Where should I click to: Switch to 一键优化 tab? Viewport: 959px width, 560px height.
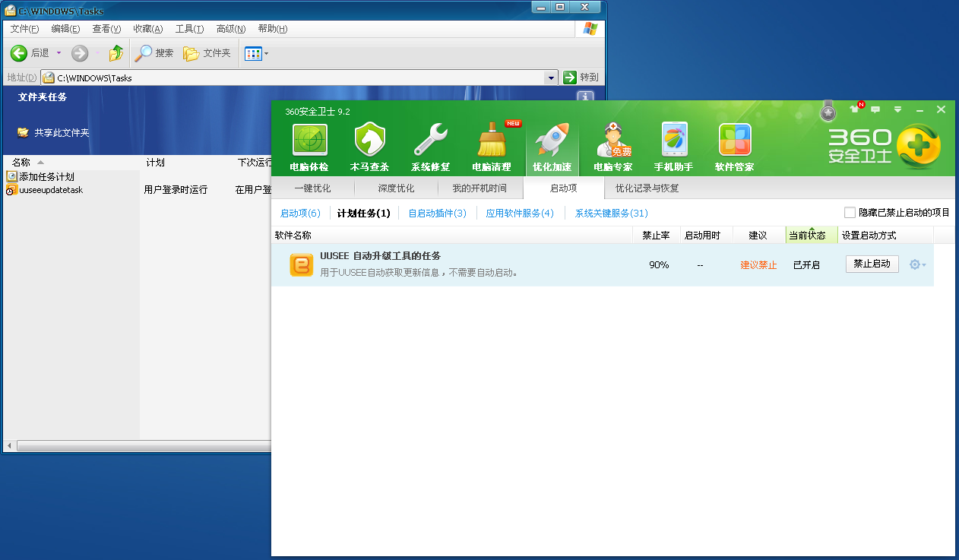pyautogui.click(x=312, y=188)
